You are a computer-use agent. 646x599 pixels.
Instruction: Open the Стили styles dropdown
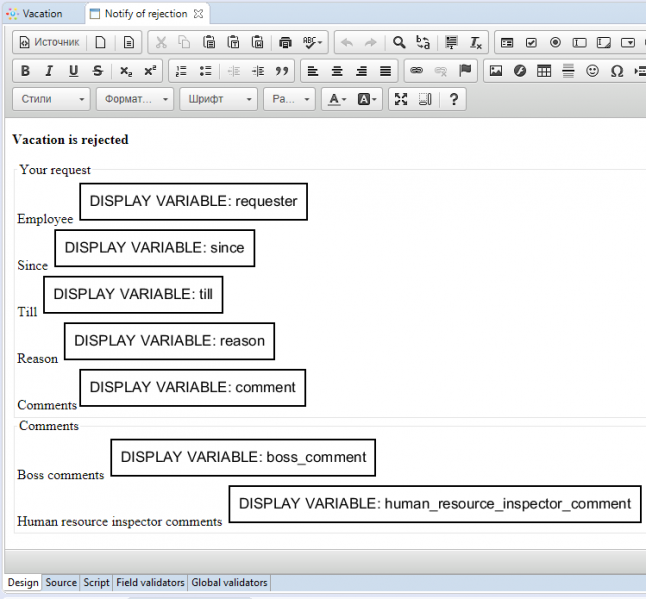[x=52, y=99]
